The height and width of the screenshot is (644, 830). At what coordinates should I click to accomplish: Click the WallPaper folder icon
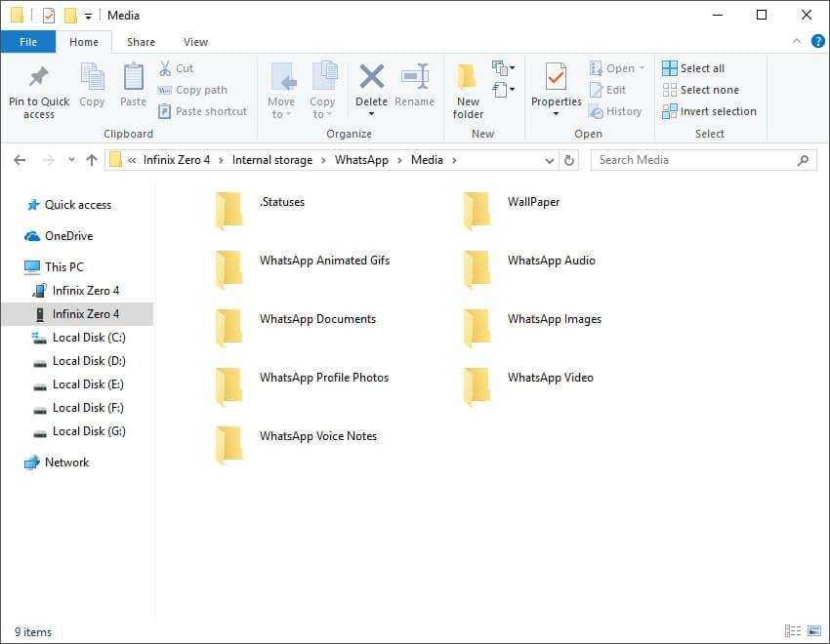click(x=477, y=211)
